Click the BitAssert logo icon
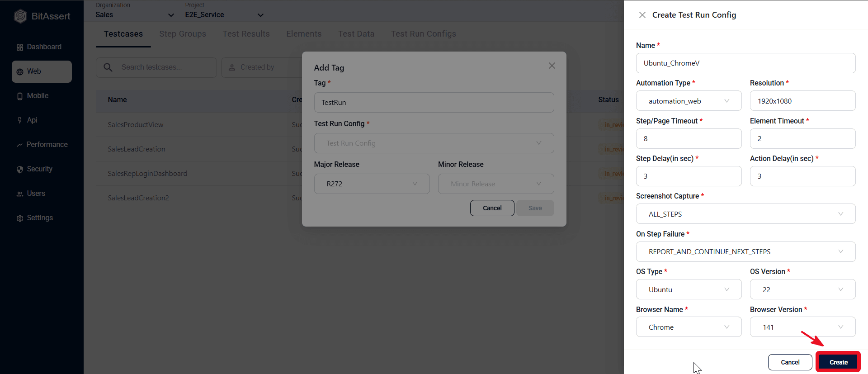 tap(20, 16)
